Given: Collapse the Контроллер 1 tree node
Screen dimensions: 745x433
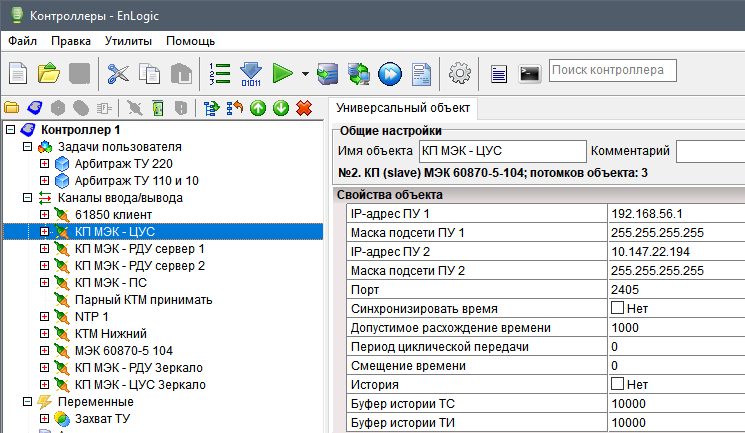Looking at the screenshot, I should click(x=10, y=129).
